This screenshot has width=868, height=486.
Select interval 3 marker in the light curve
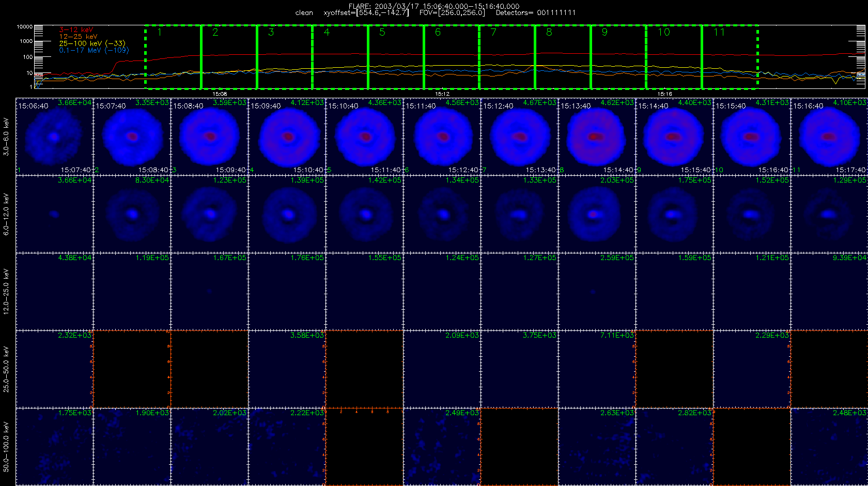271,33
